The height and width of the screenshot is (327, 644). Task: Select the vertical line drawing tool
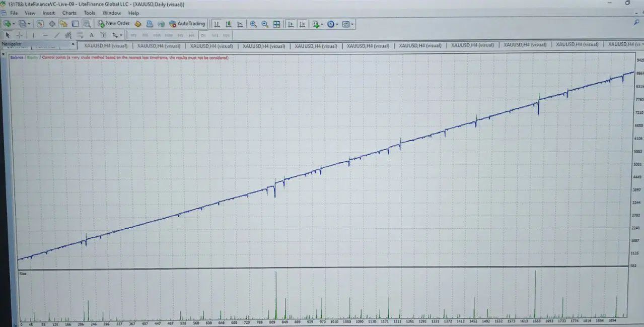[34, 35]
